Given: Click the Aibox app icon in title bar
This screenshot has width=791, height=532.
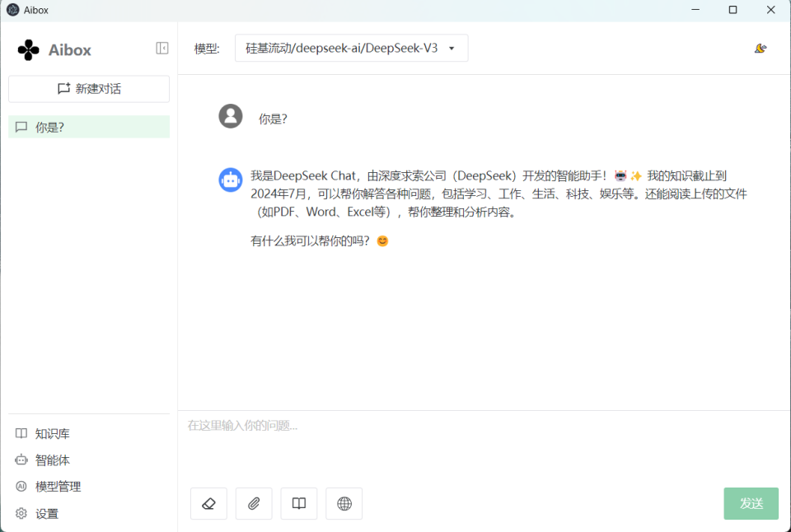Looking at the screenshot, I should coord(12,10).
